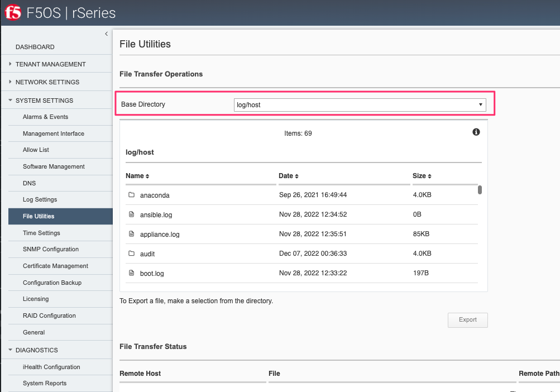Click the file list scrollbar thumb
This screenshot has width=560, height=392.
(480, 190)
